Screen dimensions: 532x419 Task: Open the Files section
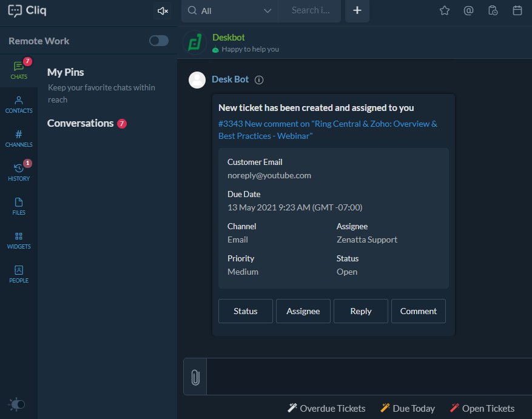pyautogui.click(x=19, y=206)
